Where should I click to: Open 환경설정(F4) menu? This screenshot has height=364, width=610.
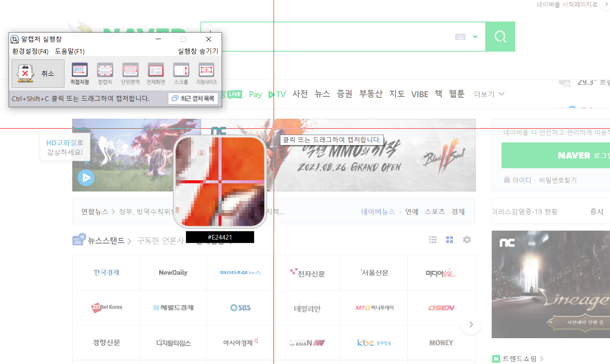tap(30, 51)
